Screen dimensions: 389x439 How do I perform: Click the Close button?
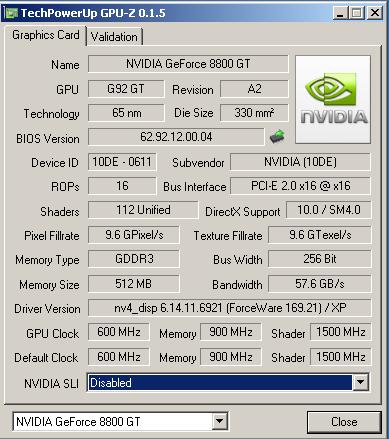pyautogui.click(x=344, y=422)
